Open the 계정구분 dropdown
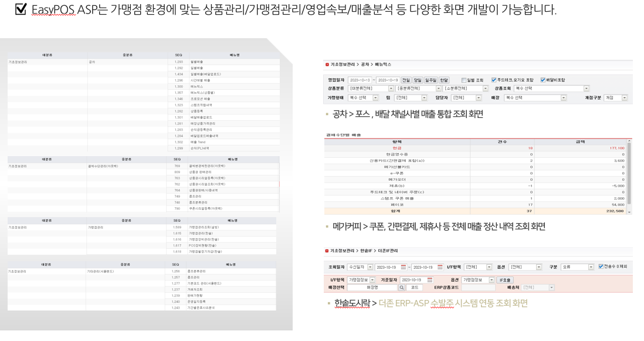 tap(624, 98)
